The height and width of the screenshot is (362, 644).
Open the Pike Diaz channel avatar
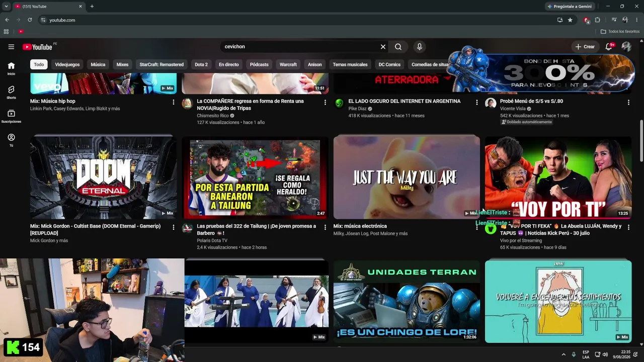pos(339,104)
